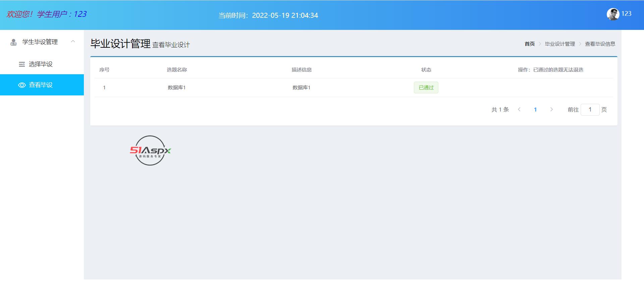Click the 查看毕设 eye icon
644x303 pixels.
[22, 85]
